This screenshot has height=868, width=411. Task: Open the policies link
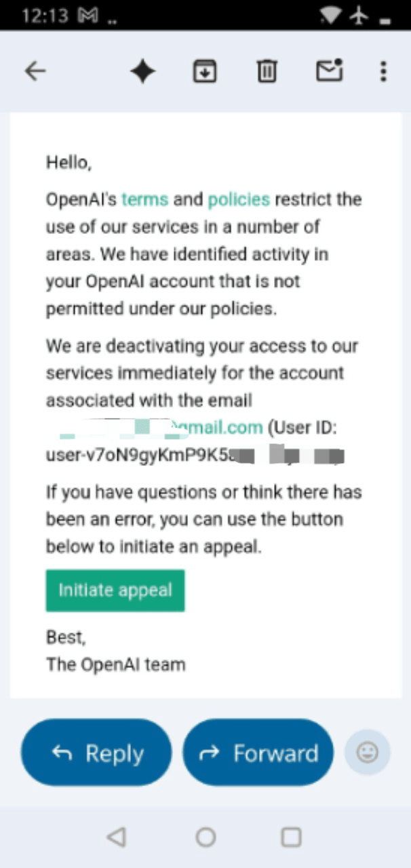pos(239,199)
